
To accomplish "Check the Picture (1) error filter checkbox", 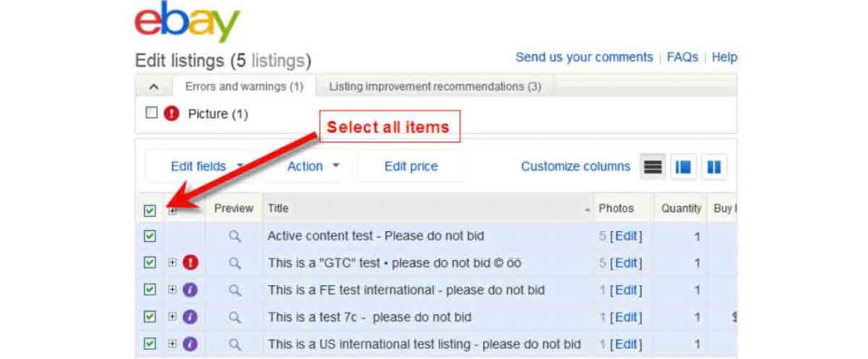I will [152, 113].
